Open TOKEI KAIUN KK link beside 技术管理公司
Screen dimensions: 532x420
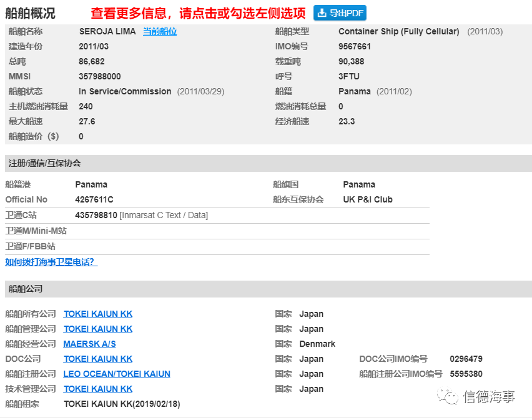pyautogui.click(x=98, y=389)
